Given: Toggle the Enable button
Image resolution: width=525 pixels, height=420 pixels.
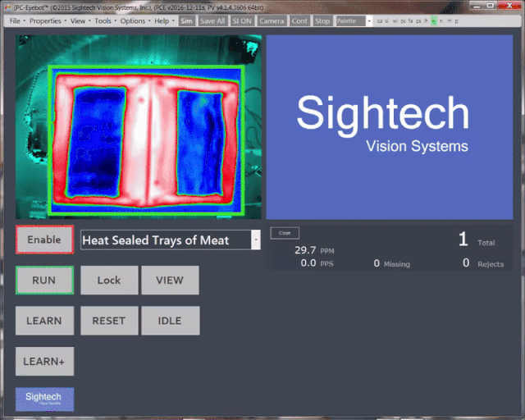Looking at the screenshot, I should [x=44, y=240].
